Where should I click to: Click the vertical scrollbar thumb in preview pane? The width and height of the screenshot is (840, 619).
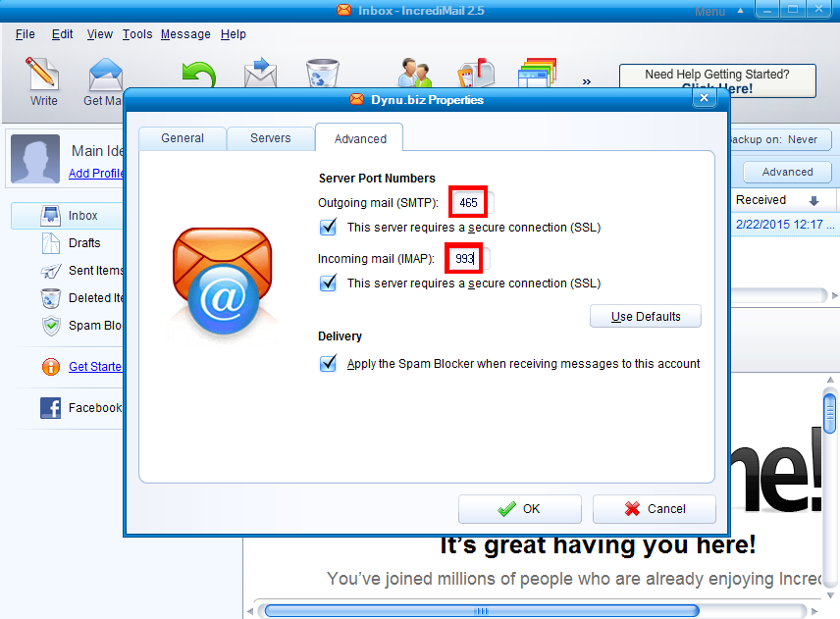pos(830,413)
